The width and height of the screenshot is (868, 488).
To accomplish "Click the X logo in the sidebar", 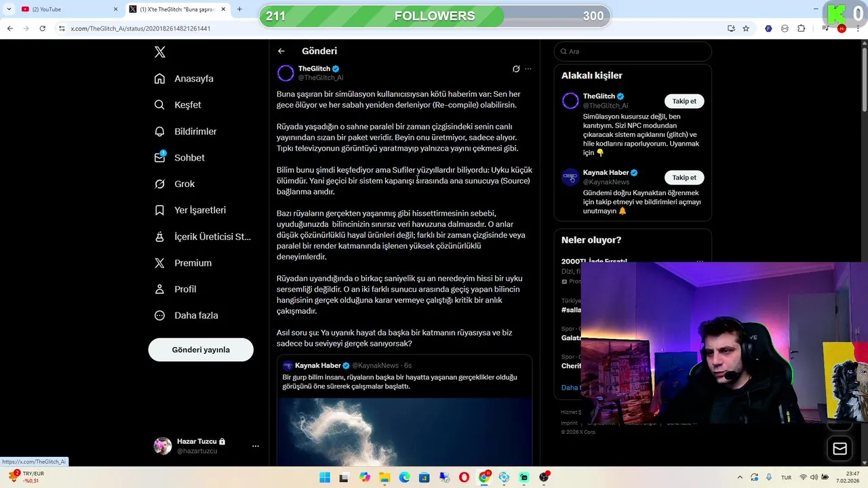I will [160, 52].
